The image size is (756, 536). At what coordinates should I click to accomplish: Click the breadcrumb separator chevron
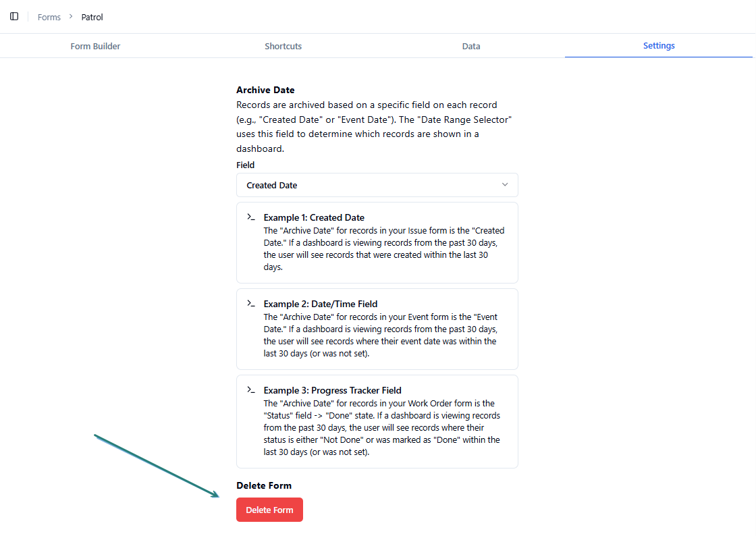tap(70, 17)
